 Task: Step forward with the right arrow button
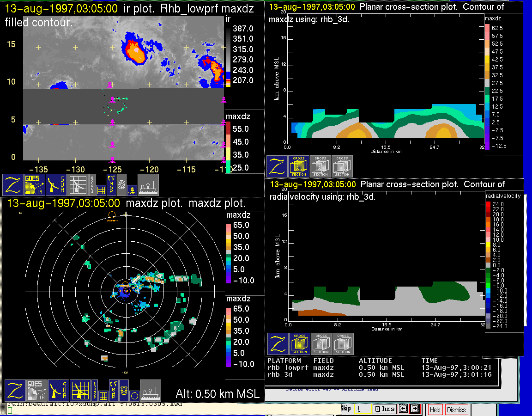(414, 409)
